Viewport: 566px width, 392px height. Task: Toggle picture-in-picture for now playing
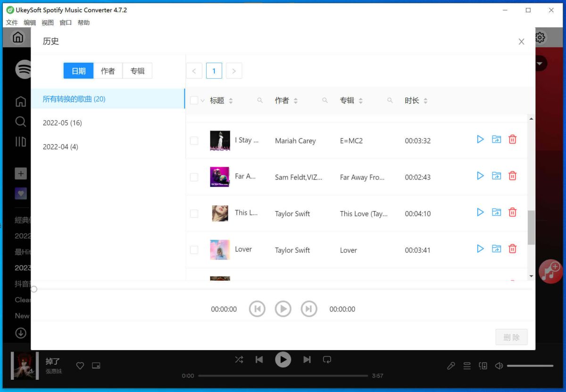pyautogui.click(x=96, y=366)
